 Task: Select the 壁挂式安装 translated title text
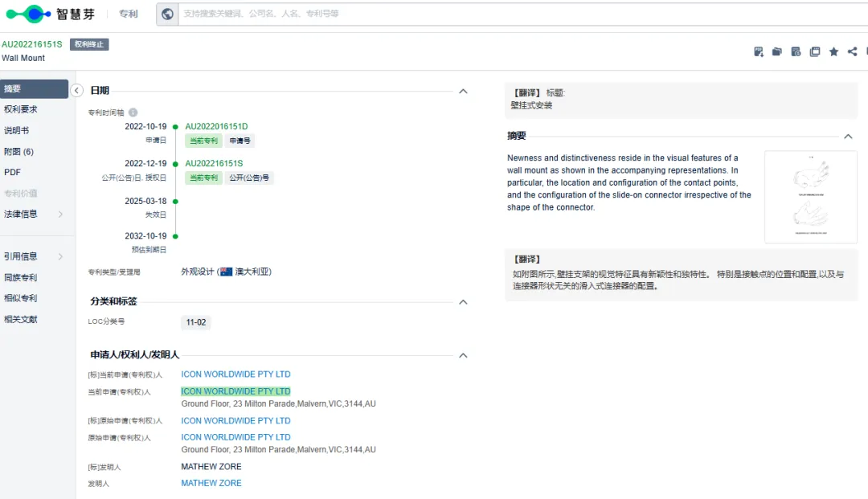(531, 105)
